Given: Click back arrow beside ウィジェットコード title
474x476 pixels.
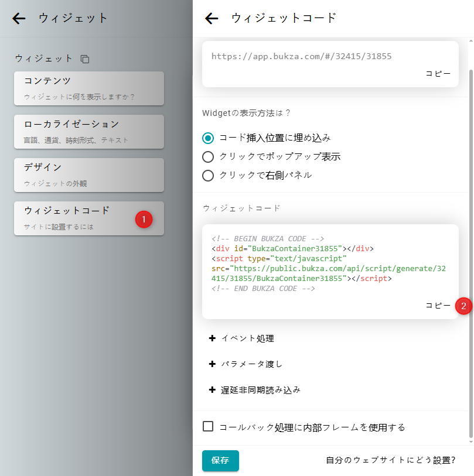Looking at the screenshot, I should coord(212,19).
